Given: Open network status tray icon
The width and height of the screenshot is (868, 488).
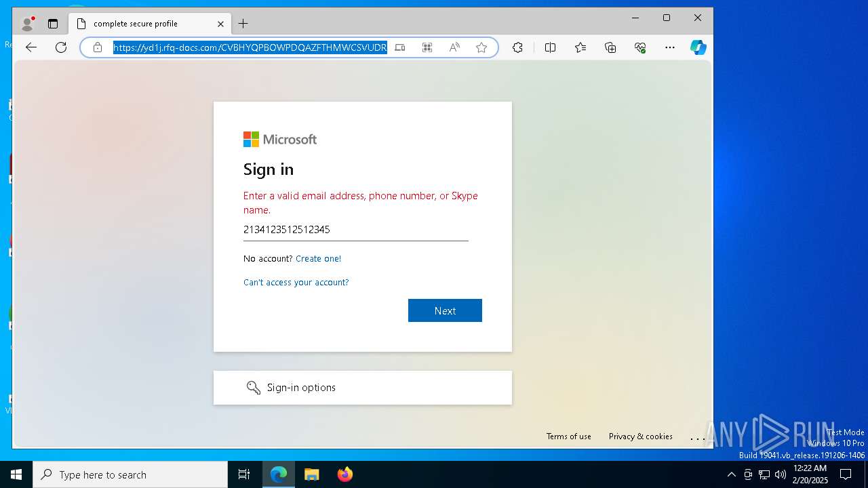Looking at the screenshot, I should tap(764, 474).
